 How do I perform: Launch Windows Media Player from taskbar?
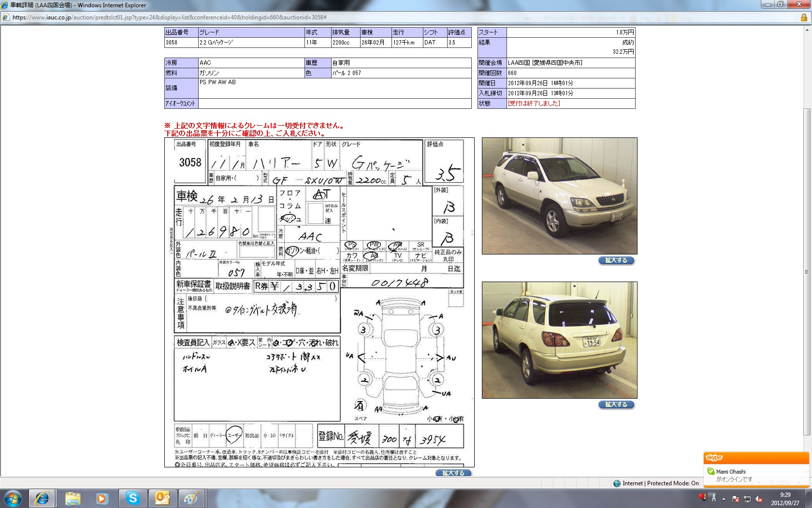pos(102,498)
